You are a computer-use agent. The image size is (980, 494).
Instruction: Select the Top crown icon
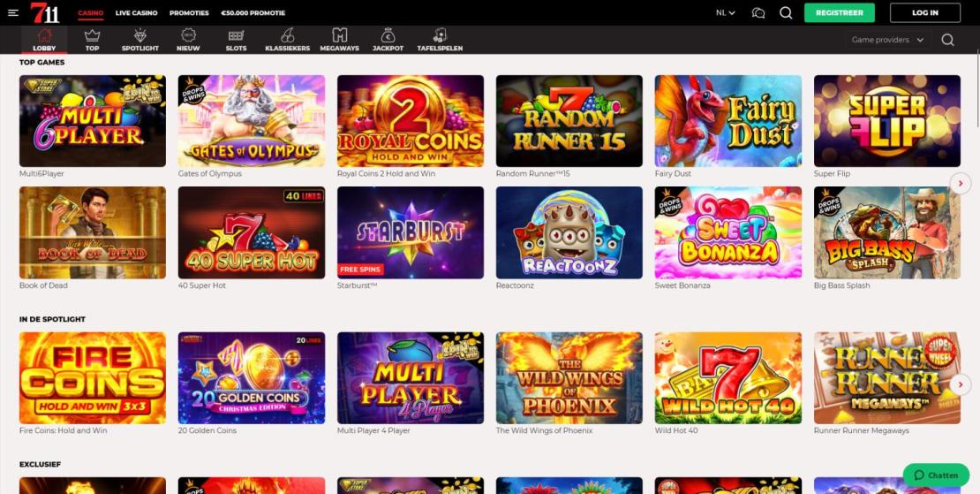pyautogui.click(x=93, y=35)
